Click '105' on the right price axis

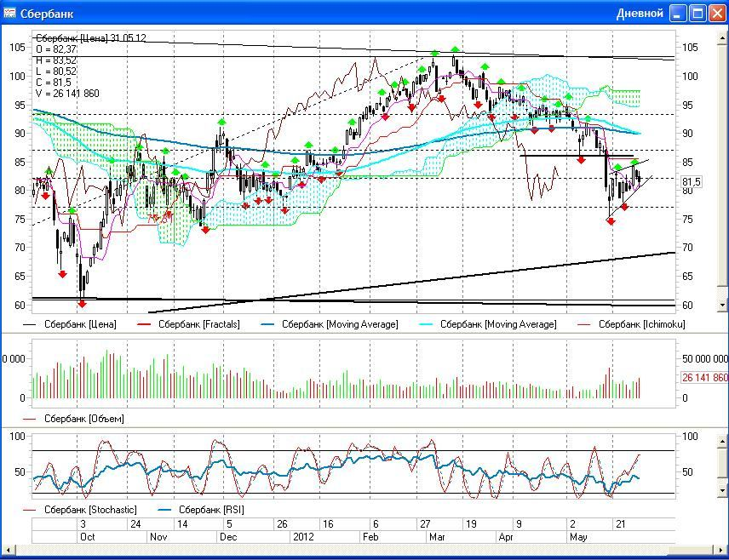point(690,47)
